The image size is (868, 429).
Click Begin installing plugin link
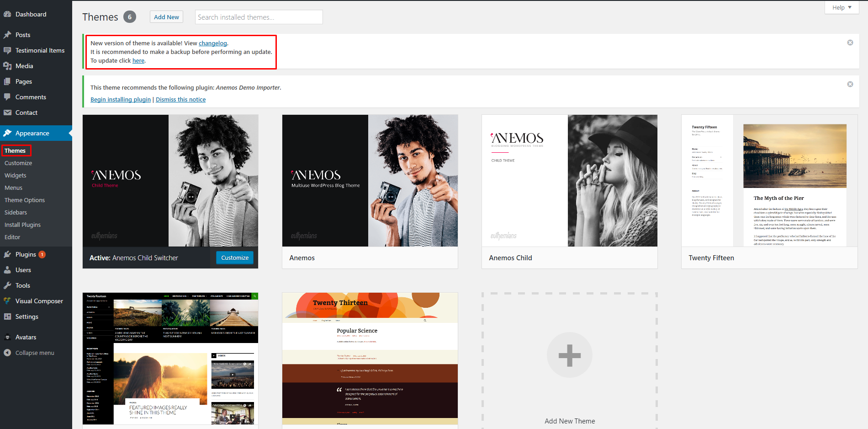[x=121, y=99]
